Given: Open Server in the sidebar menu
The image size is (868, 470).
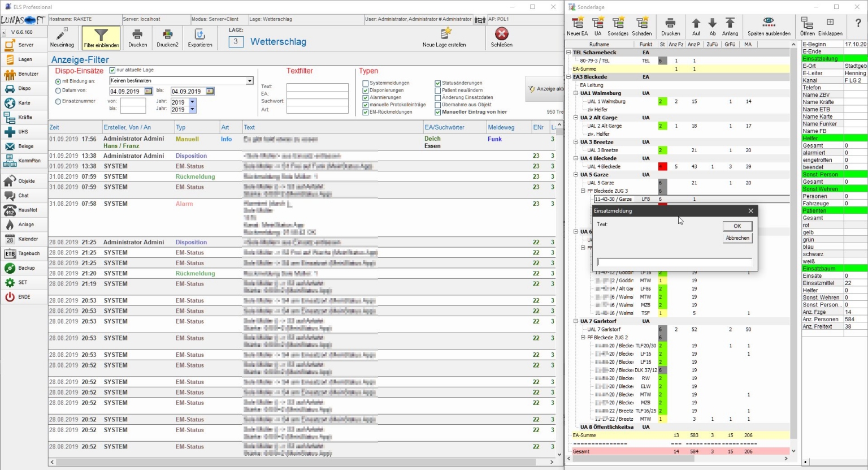Looking at the screenshot, I should point(24,45).
